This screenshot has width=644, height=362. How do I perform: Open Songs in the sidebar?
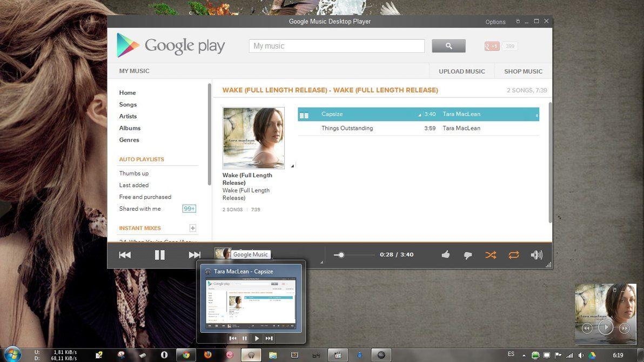(128, 104)
